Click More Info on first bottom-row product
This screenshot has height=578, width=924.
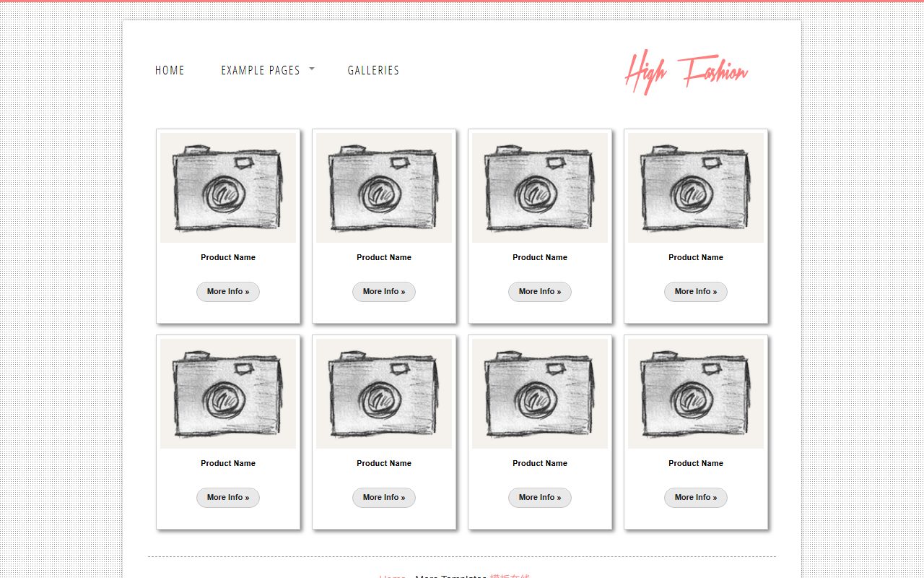pos(228,498)
